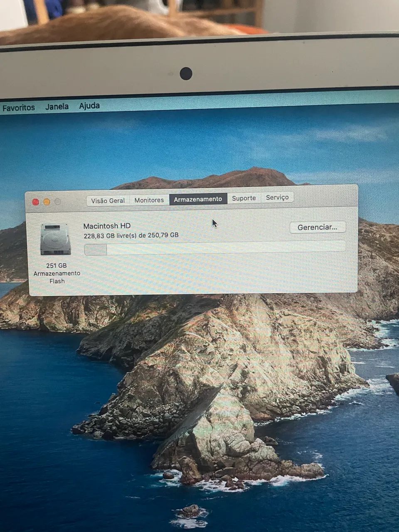Click the green zoom button
The image size is (399, 532).
[x=57, y=201]
